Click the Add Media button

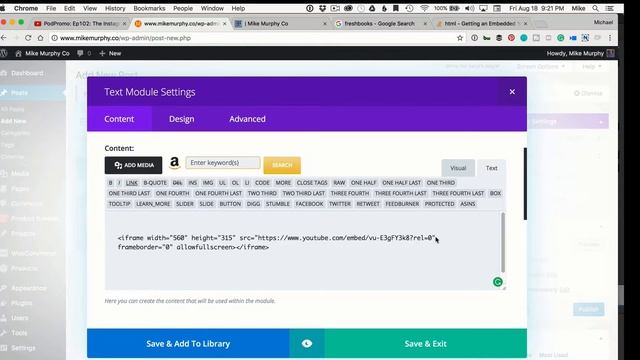click(x=133, y=165)
